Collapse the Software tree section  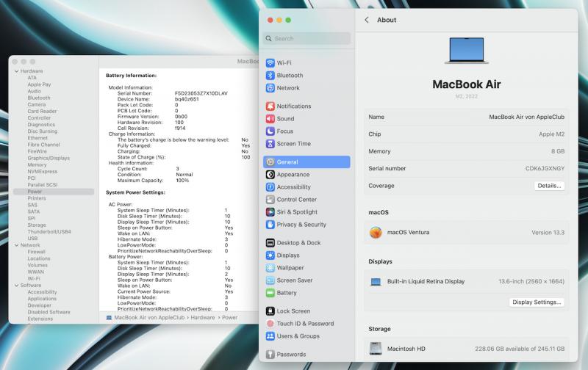pyautogui.click(x=17, y=286)
